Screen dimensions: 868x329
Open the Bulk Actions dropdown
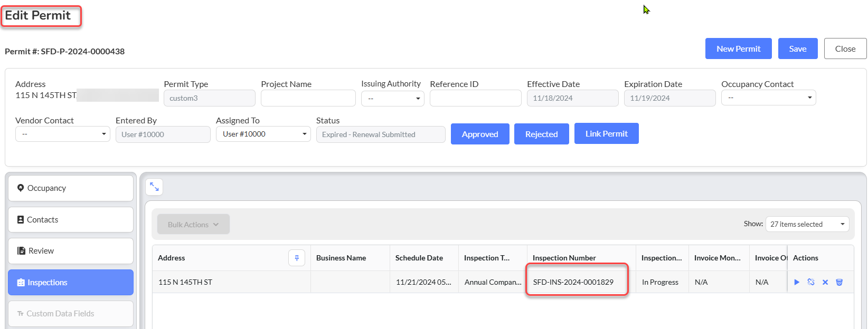(193, 224)
